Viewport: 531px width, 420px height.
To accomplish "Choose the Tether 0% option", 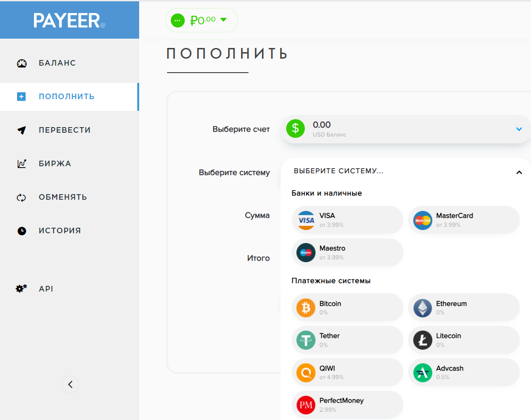I will 348,340.
